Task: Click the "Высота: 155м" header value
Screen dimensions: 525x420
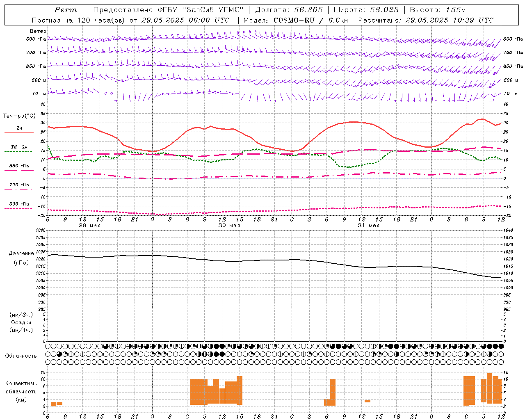Action: pos(438,10)
